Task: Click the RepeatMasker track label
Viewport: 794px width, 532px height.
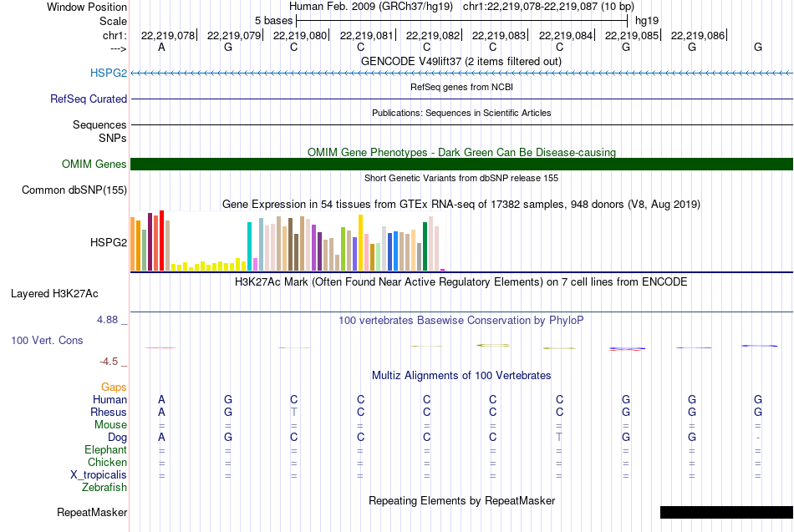Action: (92, 512)
